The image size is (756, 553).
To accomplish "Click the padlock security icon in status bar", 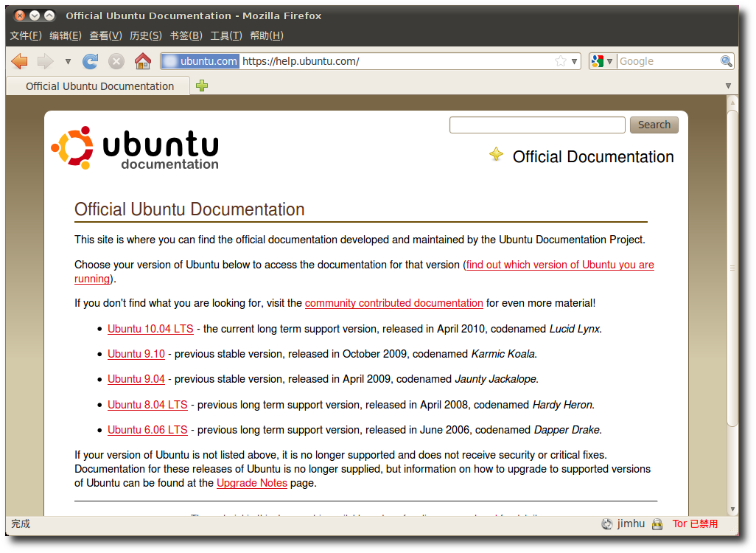I will click(x=657, y=524).
